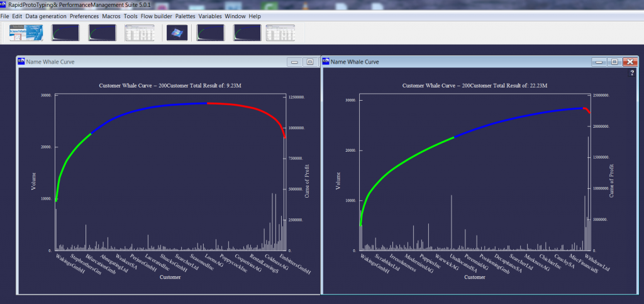Open the Preferences menu
This screenshot has width=644, height=304.
click(x=84, y=16)
